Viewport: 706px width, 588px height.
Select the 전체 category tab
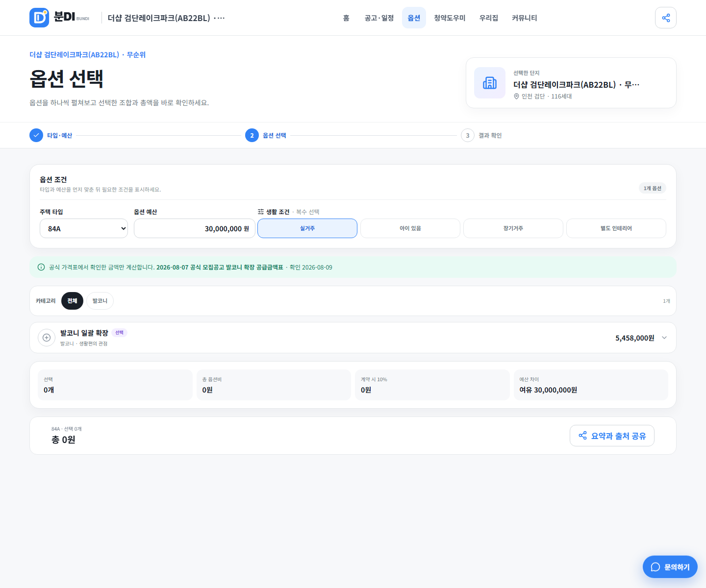coord(72,301)
